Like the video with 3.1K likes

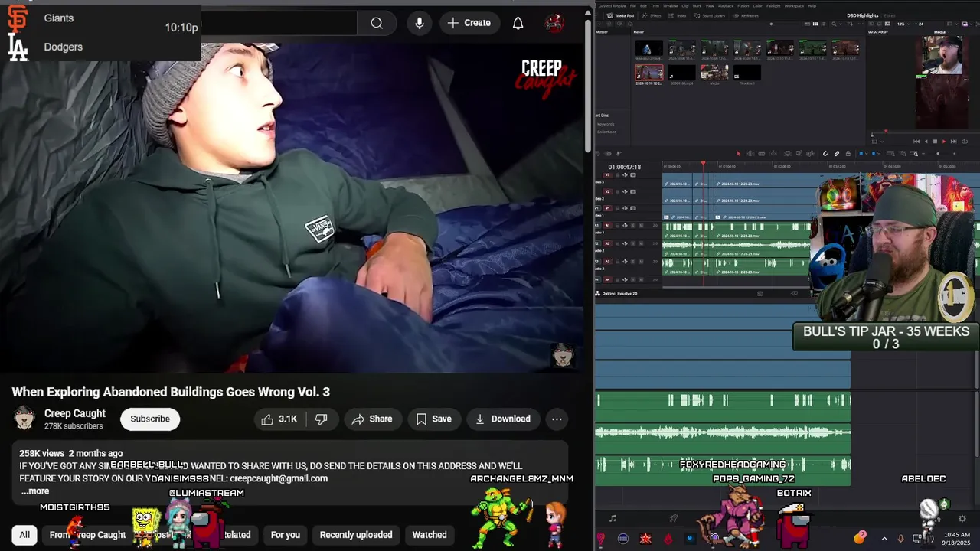point(279,419)
